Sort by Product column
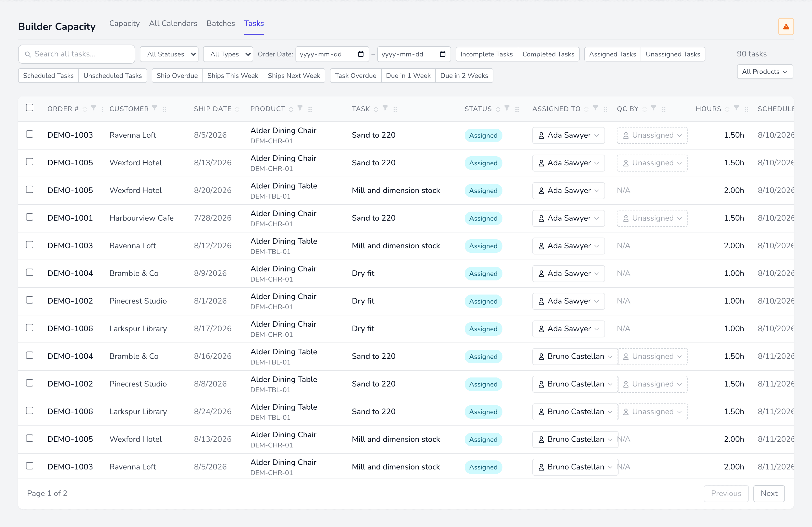 291,109
